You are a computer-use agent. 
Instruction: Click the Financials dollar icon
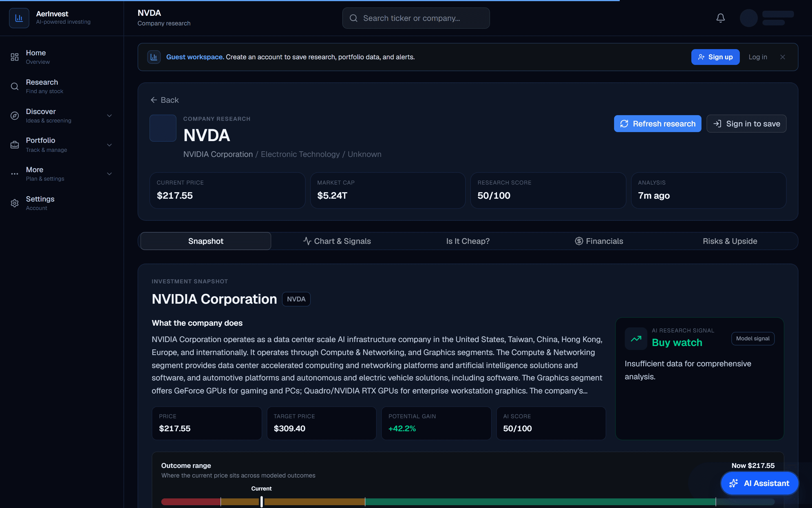[x=579, y=241]
